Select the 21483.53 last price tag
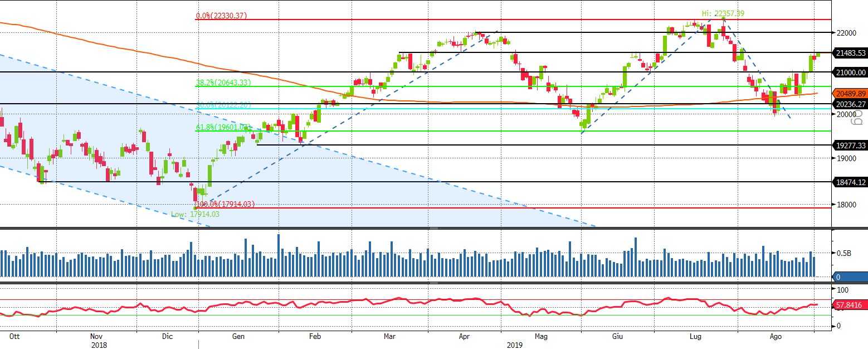The width and height of the screenshot is (868, 349). tap(850, 53)
